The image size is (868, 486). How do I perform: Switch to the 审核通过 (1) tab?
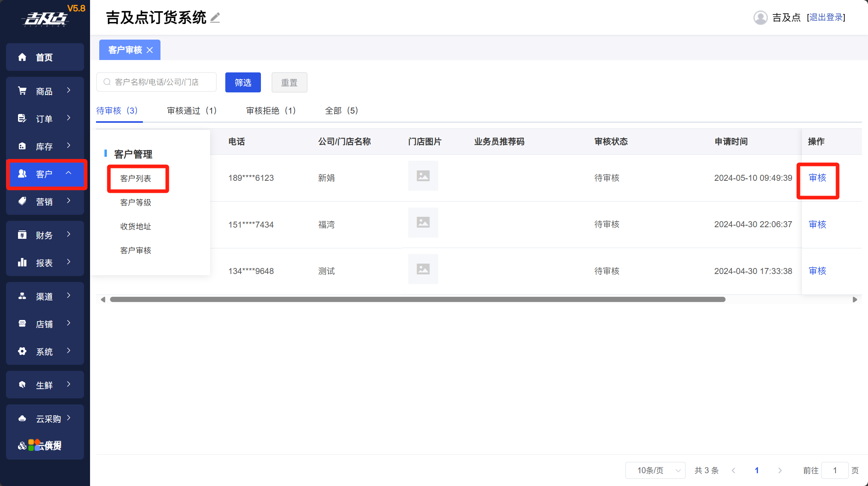tap(192, 111)
